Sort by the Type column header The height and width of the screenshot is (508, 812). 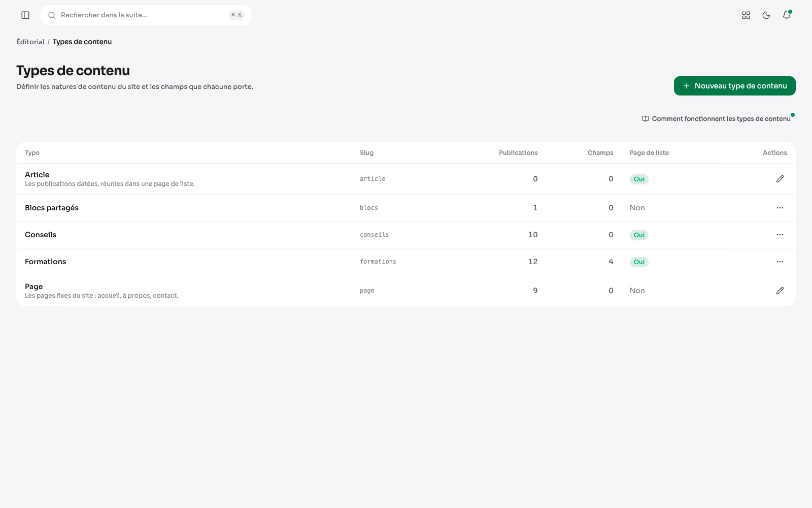pos(32,153)
